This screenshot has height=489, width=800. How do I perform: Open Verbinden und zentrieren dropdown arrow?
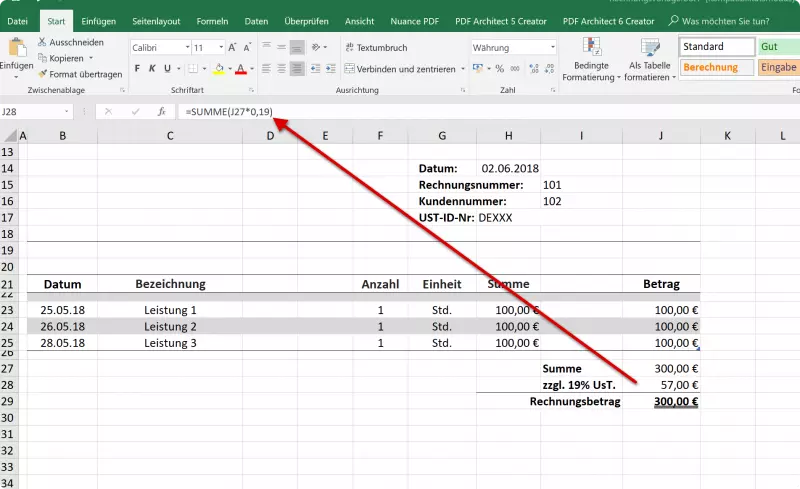tap(463, 68)
